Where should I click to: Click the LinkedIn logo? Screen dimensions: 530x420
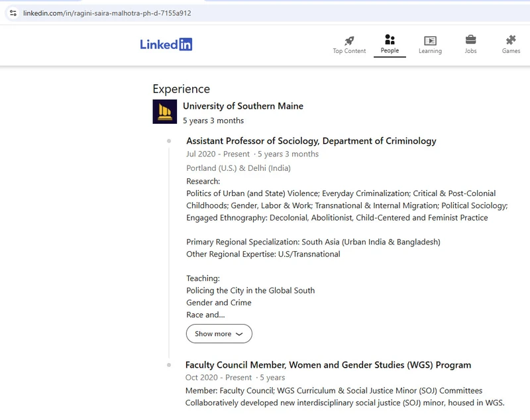pyautogui.click(x=166, y=44)
